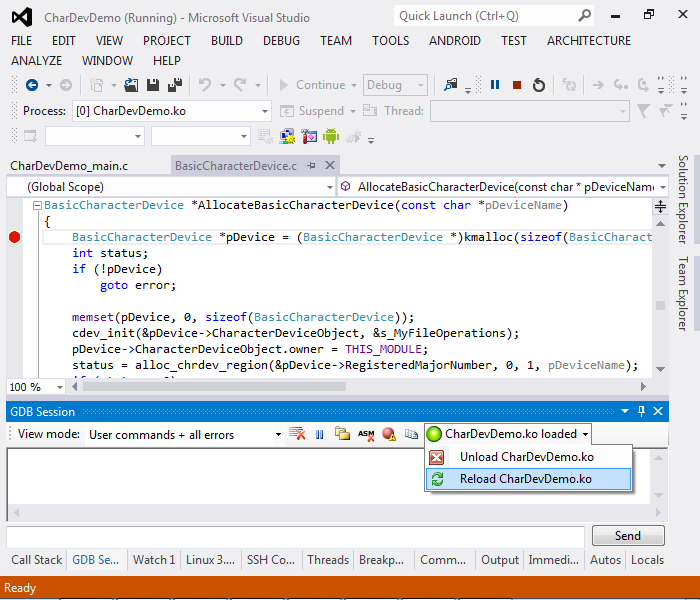This screenshot has width=700, height=600.
Task: Restart the debug session icon
Action: pos(539,85)
